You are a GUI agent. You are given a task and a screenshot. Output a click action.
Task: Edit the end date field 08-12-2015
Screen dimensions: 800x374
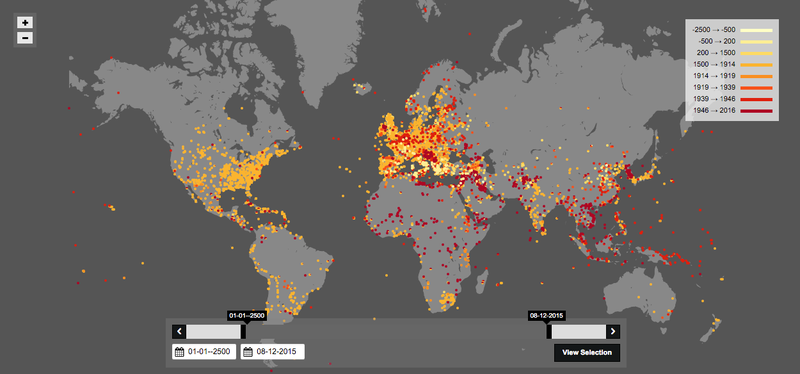272,352
